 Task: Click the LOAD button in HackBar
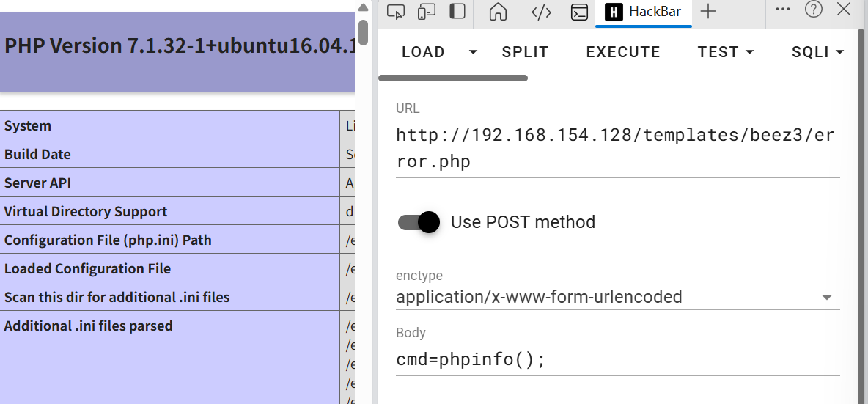[x=423, y=52]
